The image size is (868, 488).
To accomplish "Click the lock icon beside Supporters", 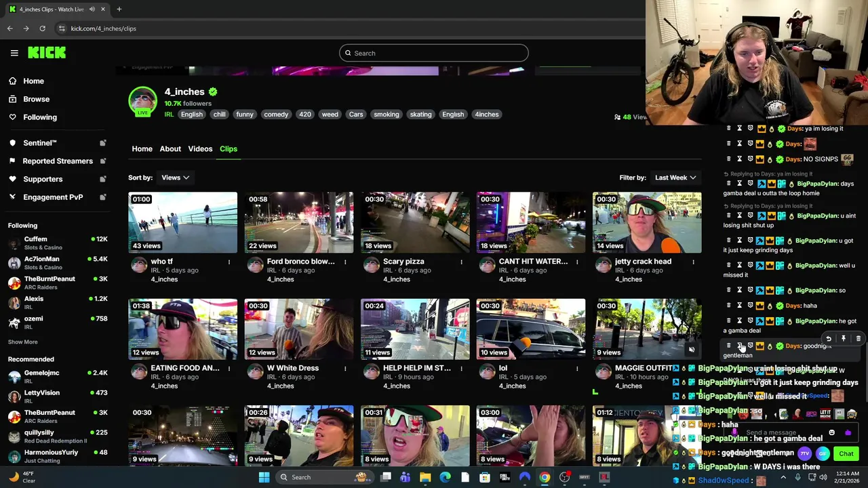I will (103, 179).
